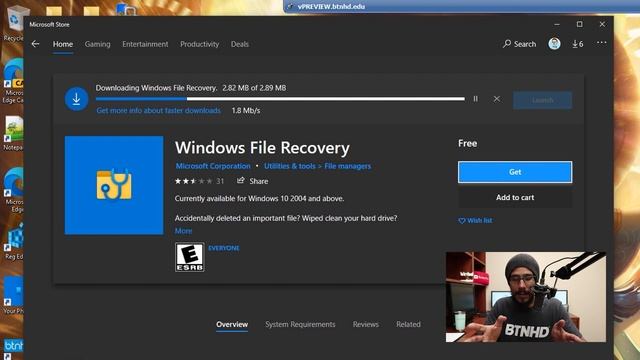The height and width of the screenshot is (360, 640).
Task: Click the webcam video overlay
Action: (x=526, y=297)
